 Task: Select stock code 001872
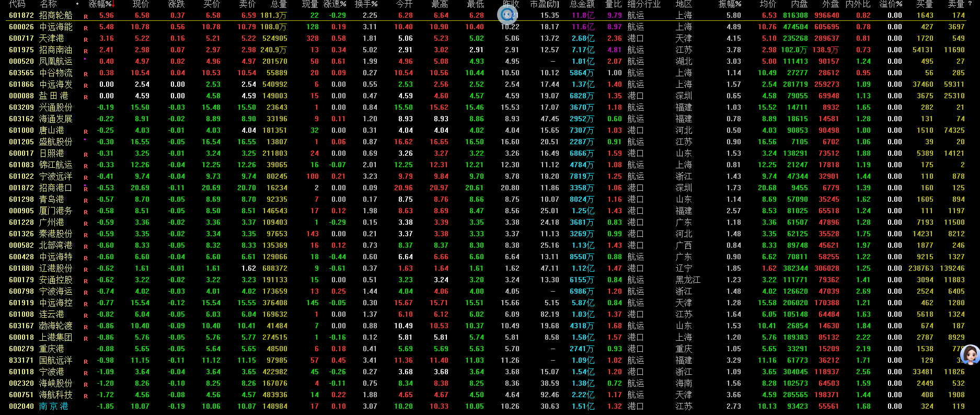(x=21, y=188)
